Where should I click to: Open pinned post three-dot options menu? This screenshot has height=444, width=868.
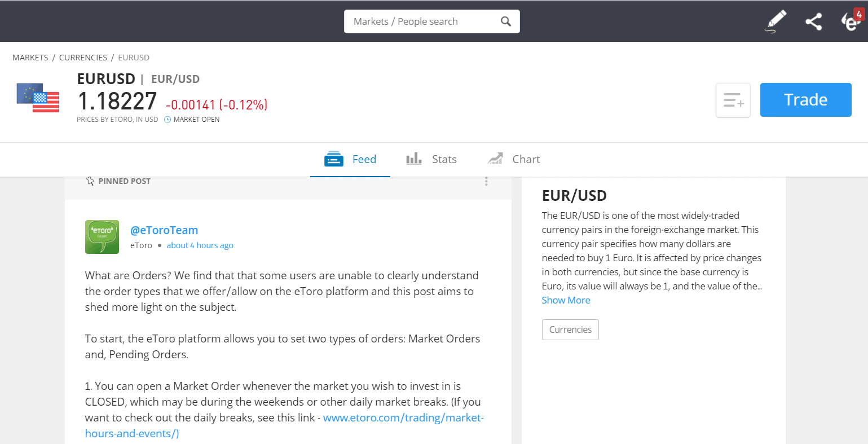click(486, 181)
